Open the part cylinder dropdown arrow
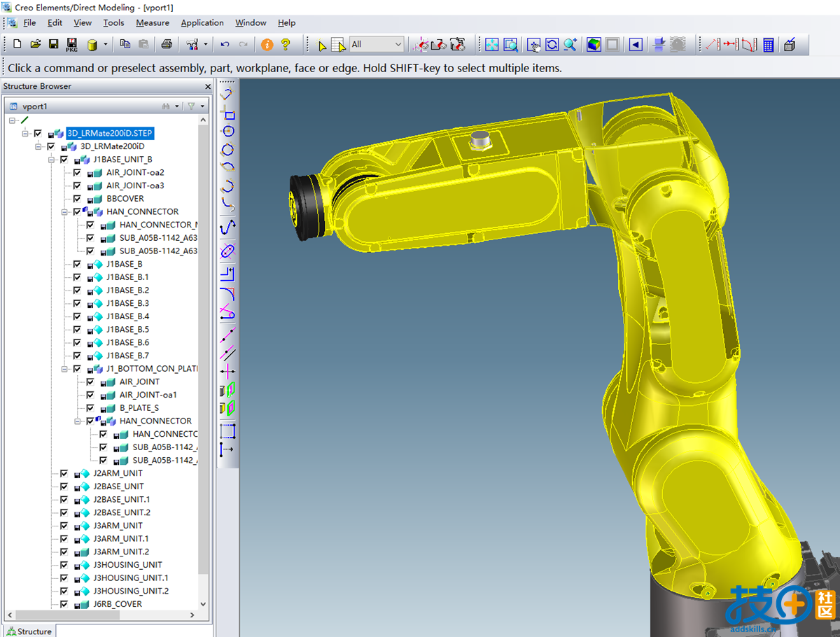This screenshot has height=637, width=840. [106, 45]
